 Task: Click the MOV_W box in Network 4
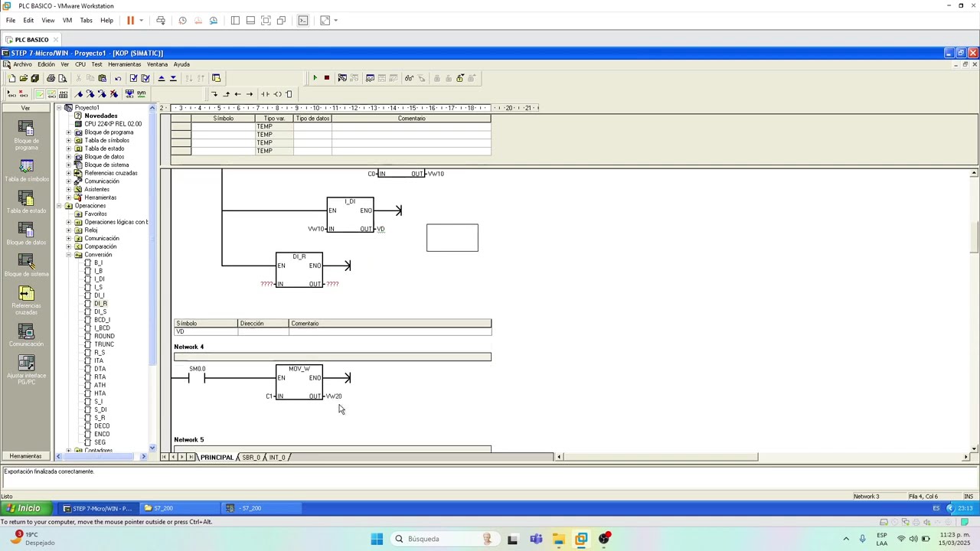pos(299,383)
